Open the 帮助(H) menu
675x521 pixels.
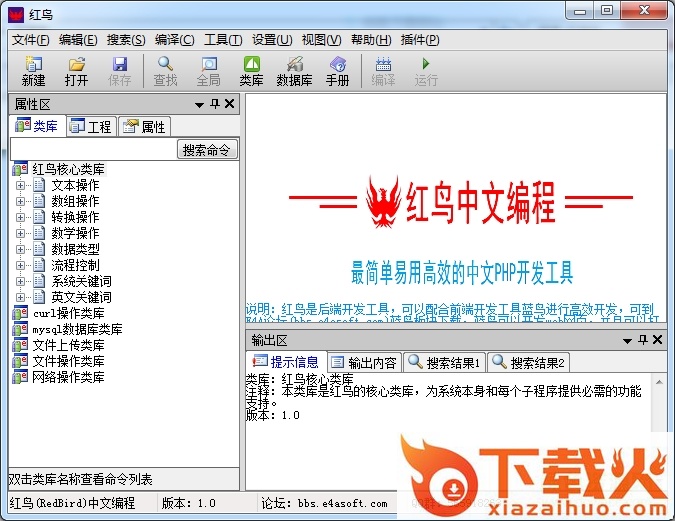point(371,40)
